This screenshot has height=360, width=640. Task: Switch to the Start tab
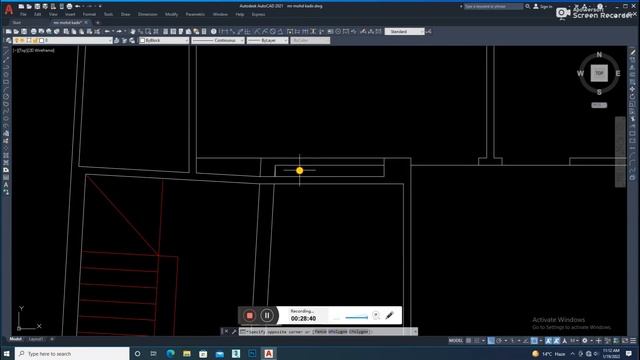17,22
